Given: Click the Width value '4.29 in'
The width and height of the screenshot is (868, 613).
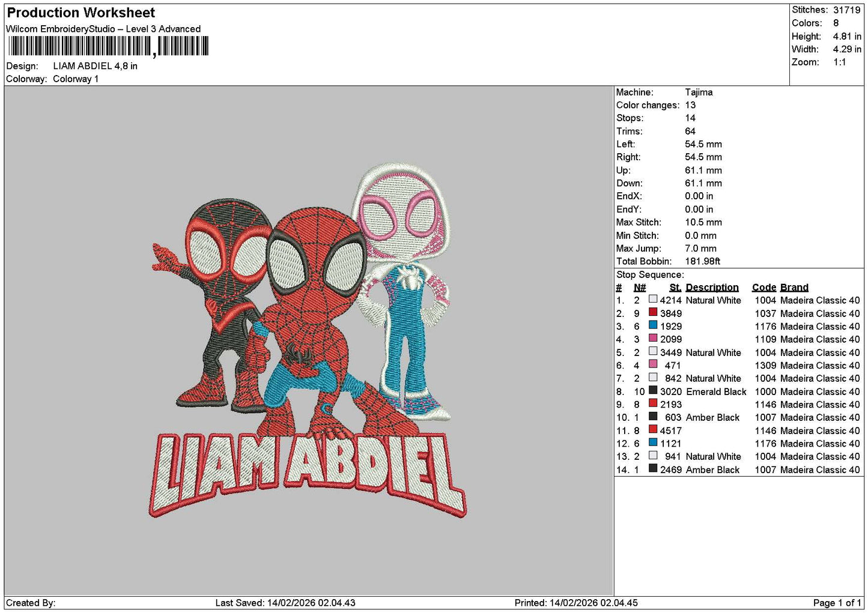Looking at the screenshot, I should (847, 49).
